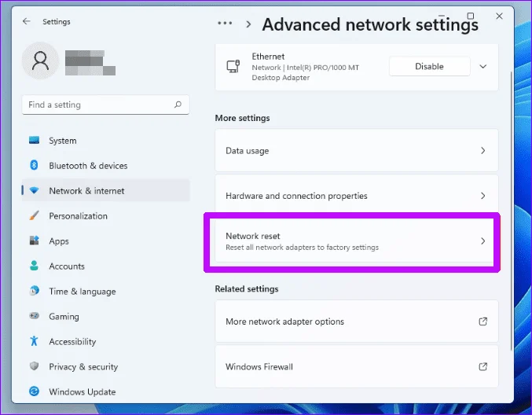Click 'Reset all network adapters to factory settings' text
532x415 pixels.
pos(302,248)
